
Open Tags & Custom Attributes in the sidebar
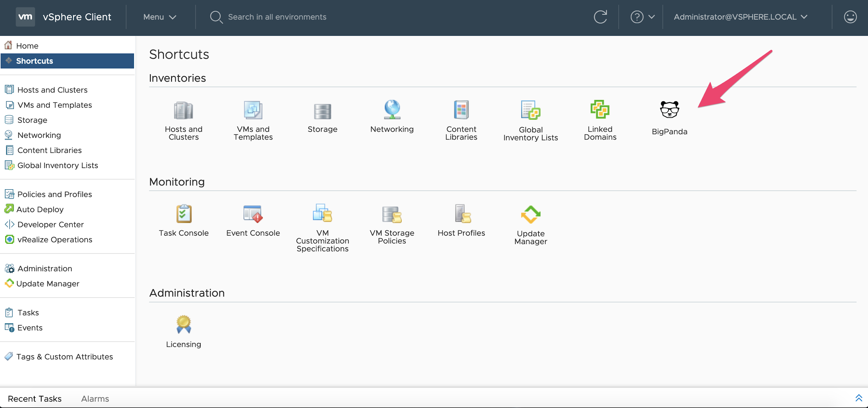pyautogui.click(x=64, y=357)
